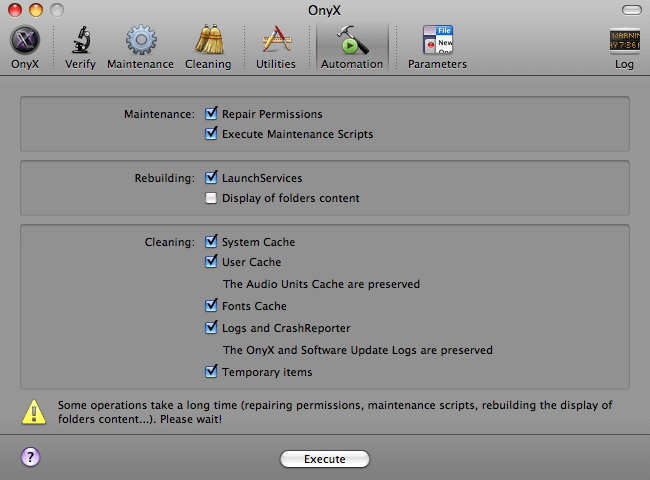The height and width of the screenshot is (480, 650).
Task: Click the 'Maintenance:' section label
Action: click(x=159, y=114)
